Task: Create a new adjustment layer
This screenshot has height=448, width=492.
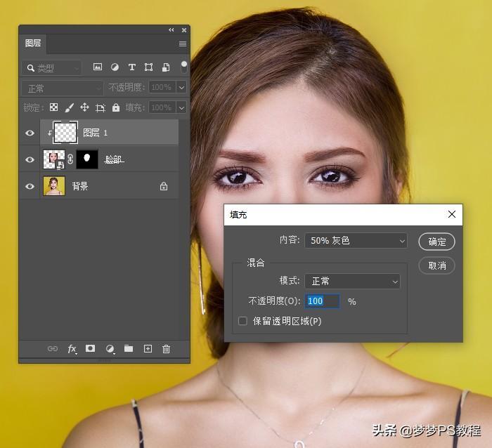Action: click(110, 348)
